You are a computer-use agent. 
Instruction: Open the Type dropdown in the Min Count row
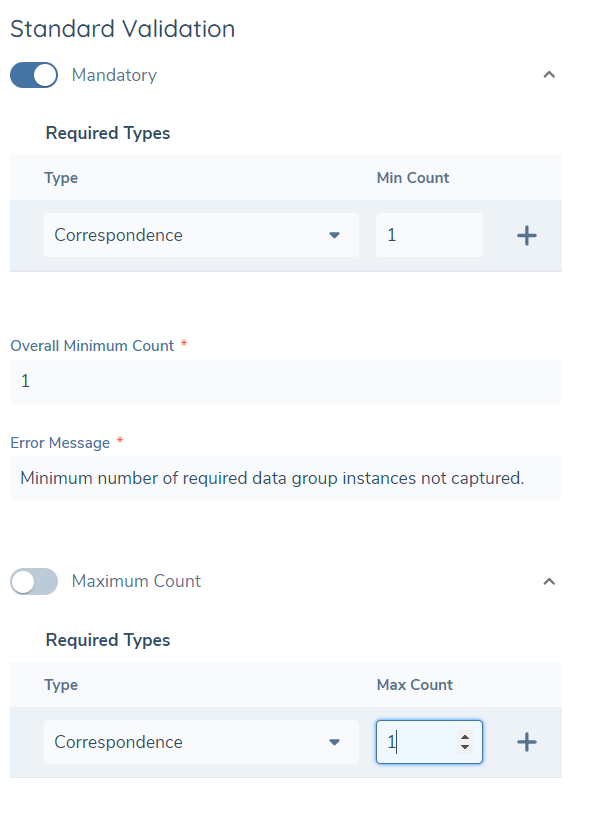pyautogui.click(x=200, y=236)
